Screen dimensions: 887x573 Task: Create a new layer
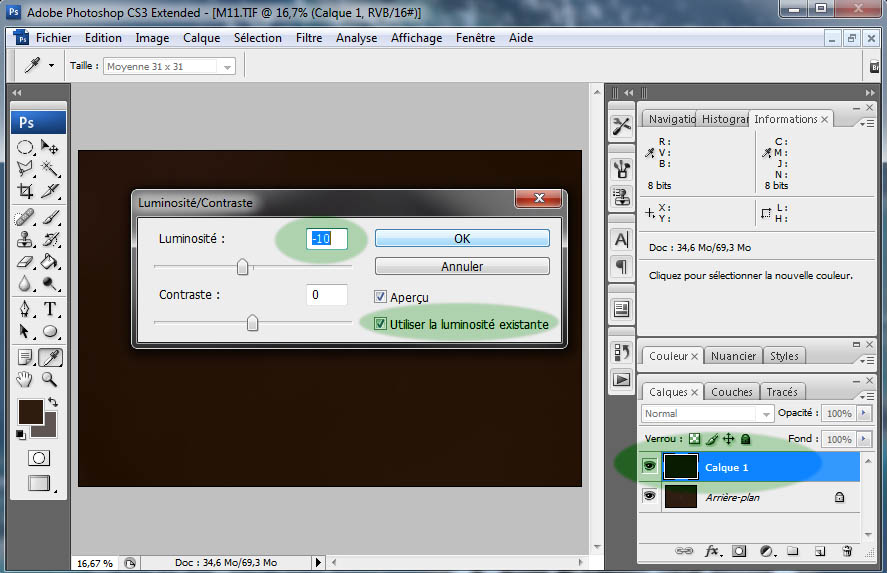coord(820,551)
